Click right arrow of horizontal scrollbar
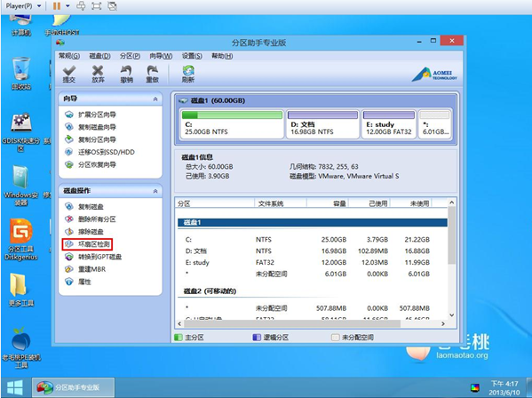Image resolution: width=532 pixels, height=398 pixels. pyautogui.click(x=443, y=323)
